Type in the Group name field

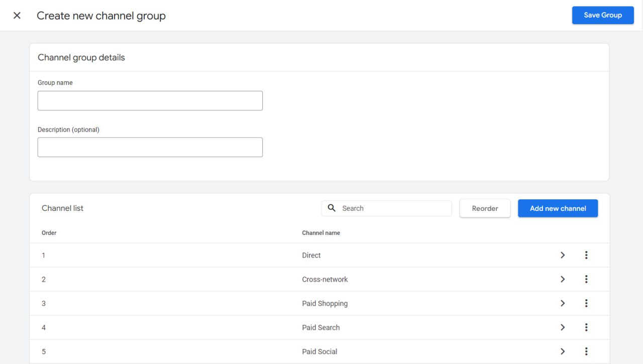150,100
